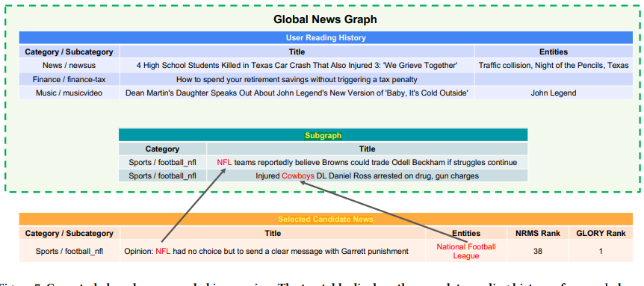
Task: Click candidate news 'Sports / football_nfl' category cell
Action: click(x=69, y=251)
